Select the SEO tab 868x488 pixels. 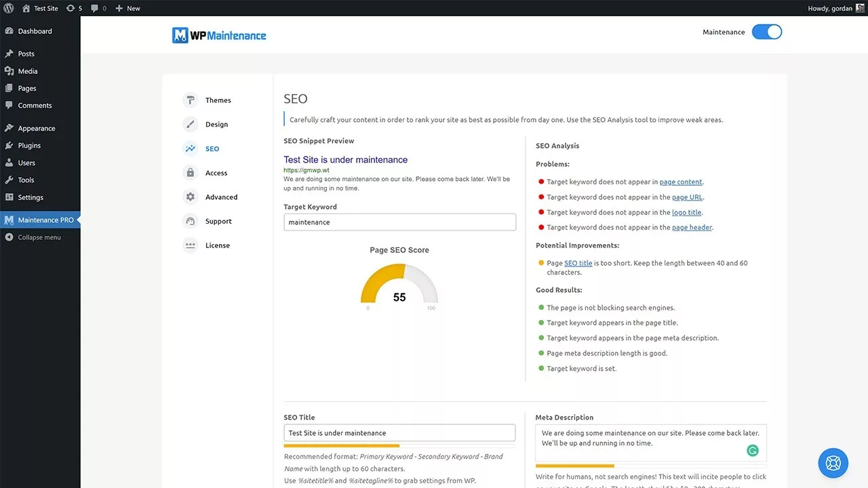pos(212,149)
